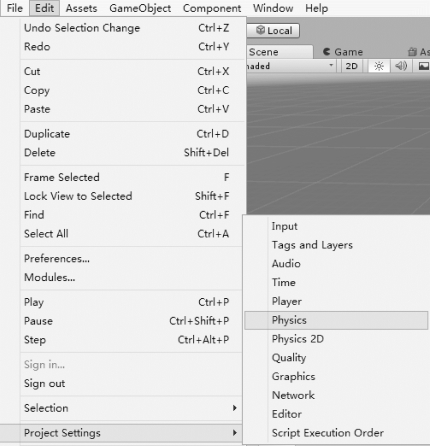Toggle scene audio speaker icon
Screen dimensions: 430x446
point(401,66)
